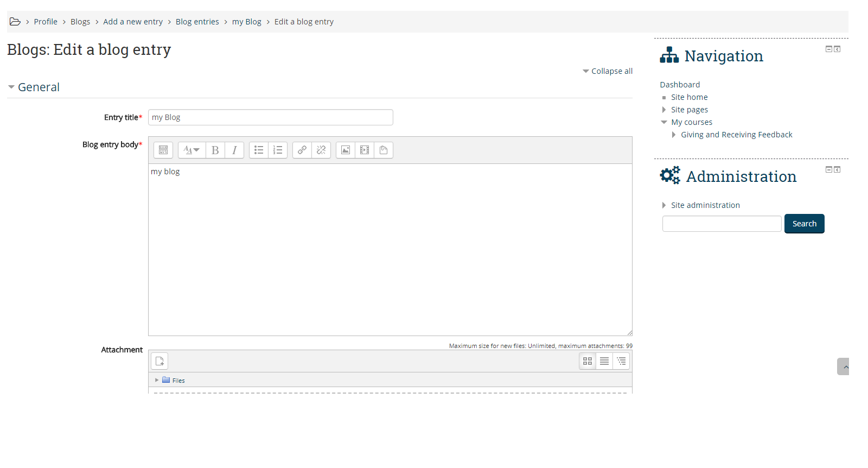Insert an ordered numbered list

point(278,150)
